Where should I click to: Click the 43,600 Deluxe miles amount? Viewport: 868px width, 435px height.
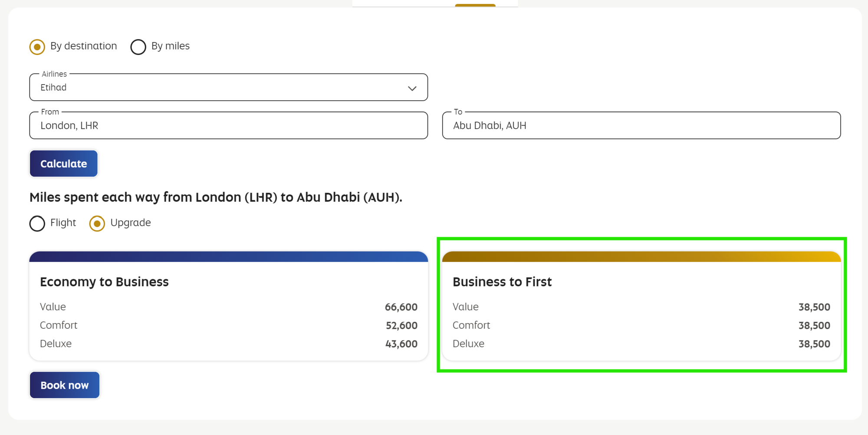coord(401,344)
